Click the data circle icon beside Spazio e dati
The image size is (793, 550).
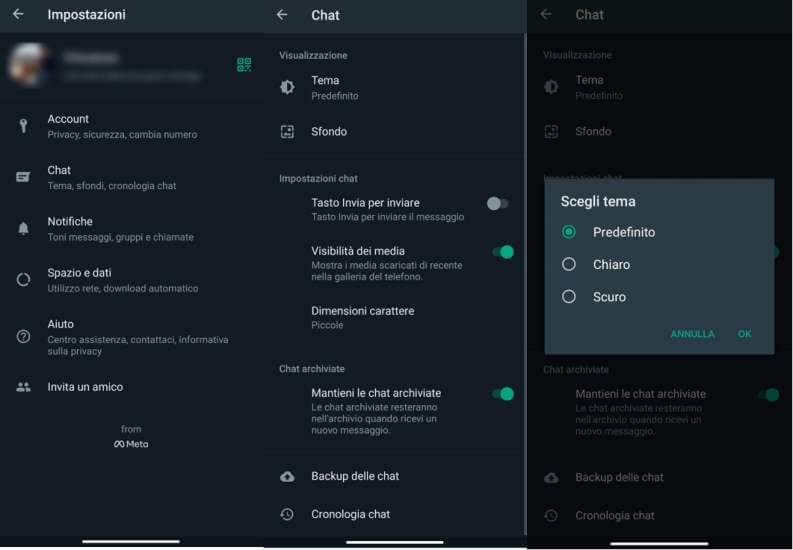coord(23,280)
